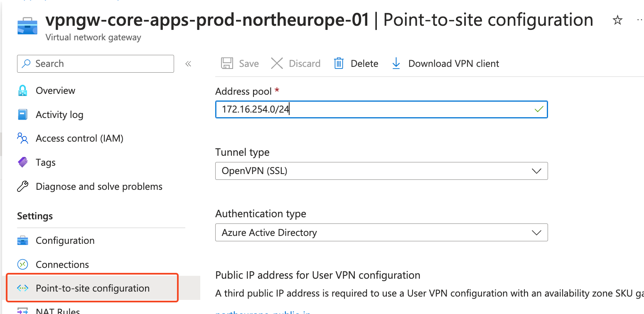Click the Download arrow icon
The image size is (644, 314).
coord(396,64)
